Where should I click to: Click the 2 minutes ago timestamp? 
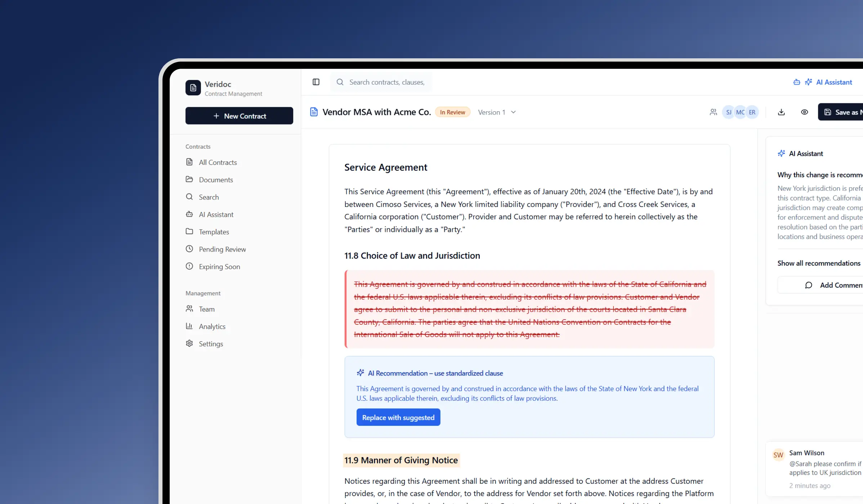[x=810, y=486]
